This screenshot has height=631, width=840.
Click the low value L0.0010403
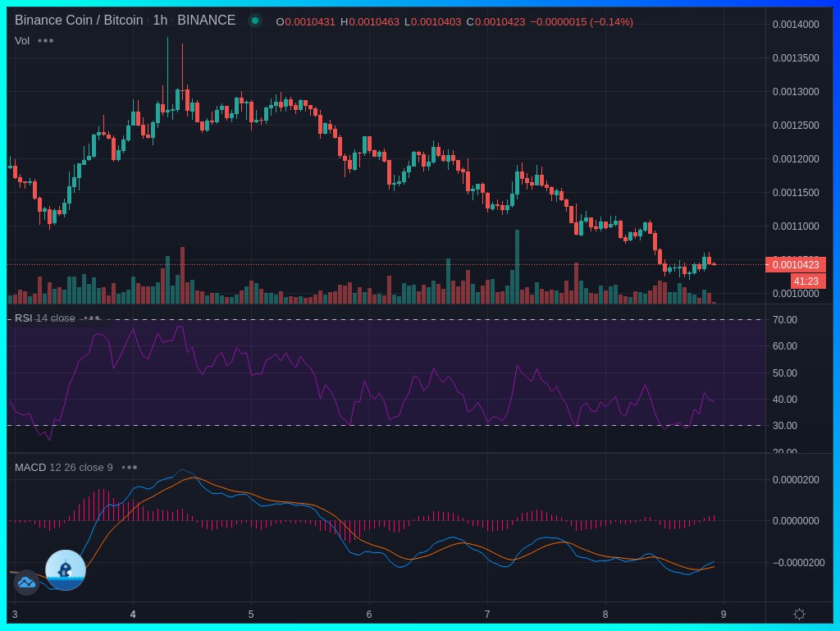click(432, 22)
